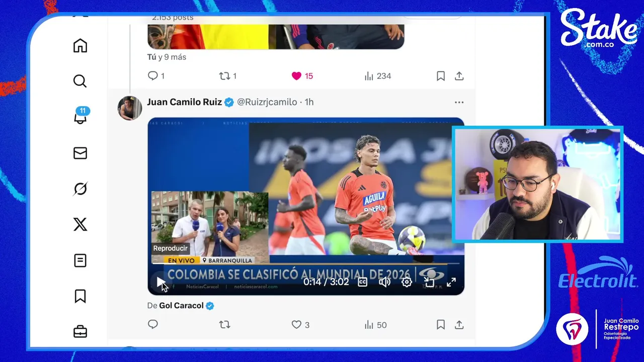Image resolution: width=644 pixels, height=362 pixels.
Task: Go to the X Home feed
Action: 80,46
